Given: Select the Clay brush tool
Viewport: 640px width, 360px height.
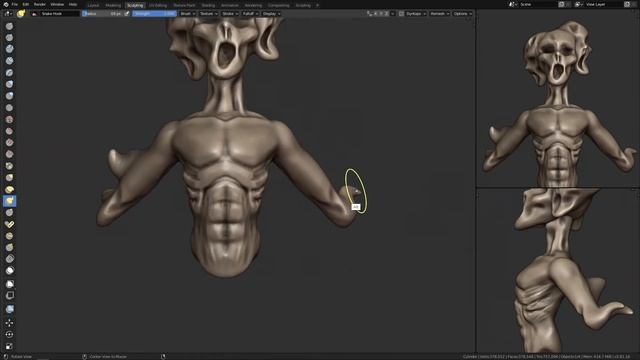Looking at the screenshot, I should point(9,49).
